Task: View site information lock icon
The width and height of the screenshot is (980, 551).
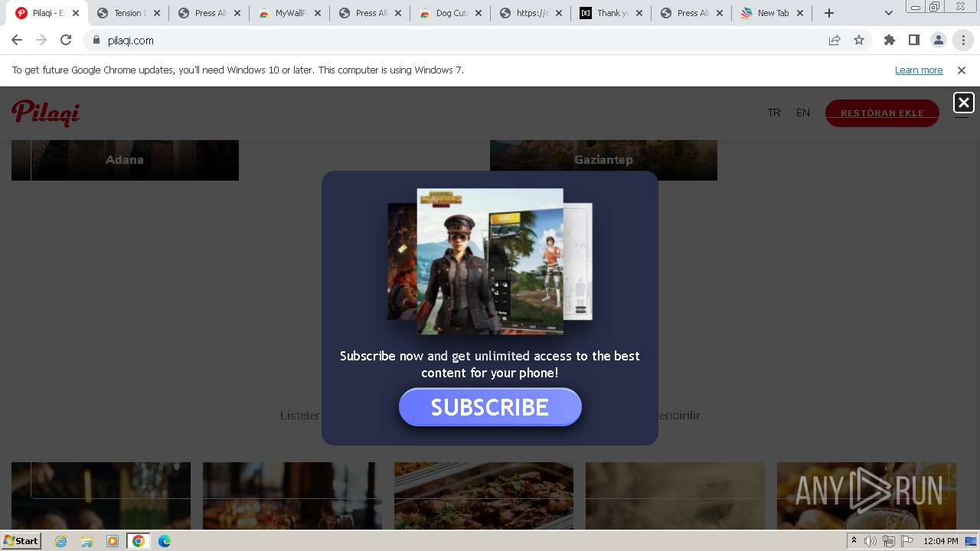Action: 96,41
